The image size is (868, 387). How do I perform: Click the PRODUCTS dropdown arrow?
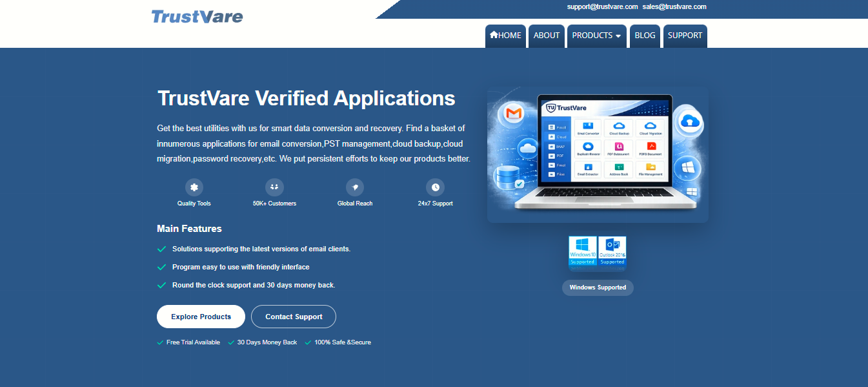click(618, 36)
